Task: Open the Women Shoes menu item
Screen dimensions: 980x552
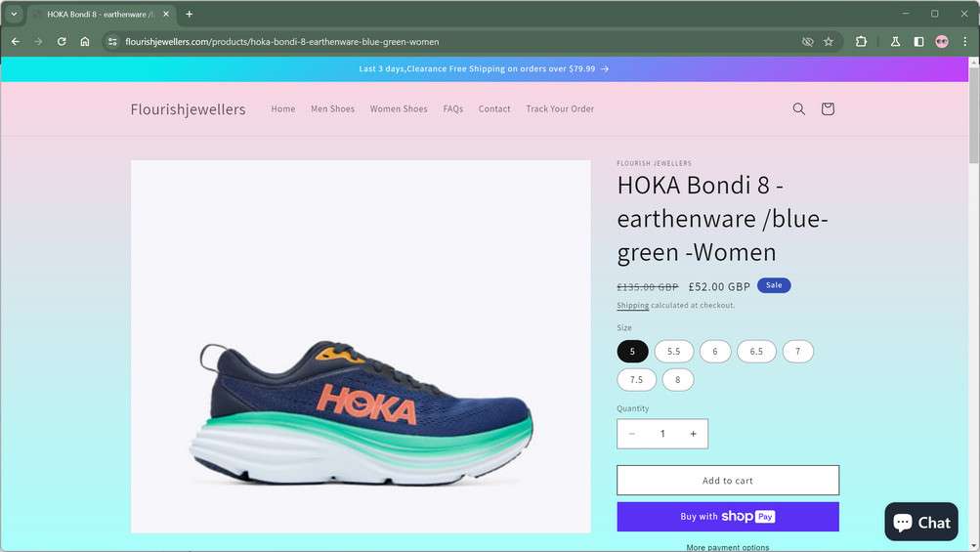Action: click(399, 108)
